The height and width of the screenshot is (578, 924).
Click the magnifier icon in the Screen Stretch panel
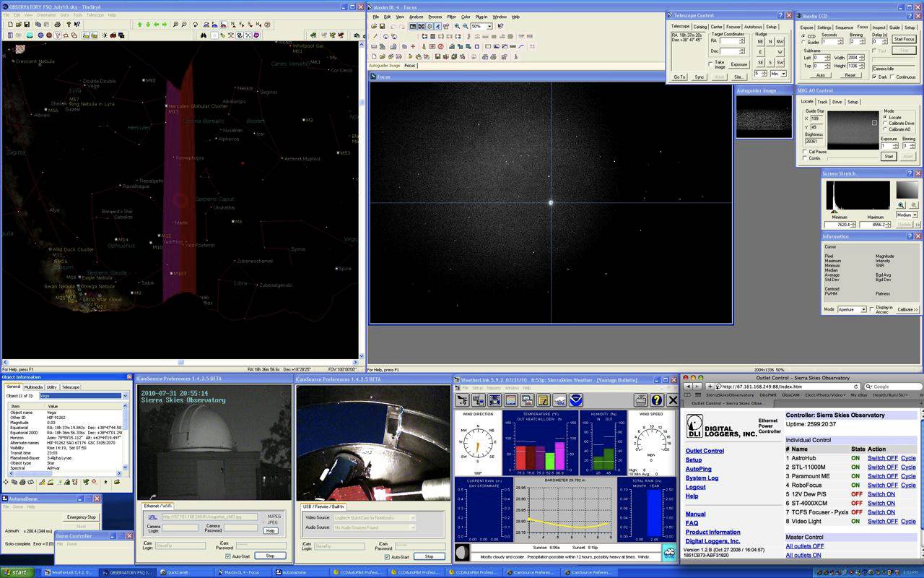click(901, 205)
